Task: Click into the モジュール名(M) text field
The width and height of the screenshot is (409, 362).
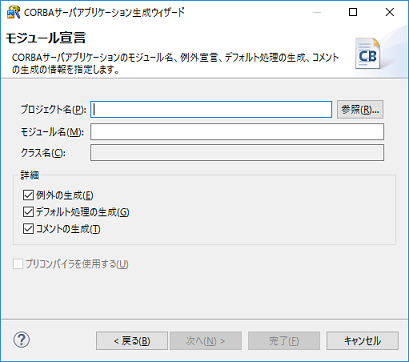Action: (237, 132)
